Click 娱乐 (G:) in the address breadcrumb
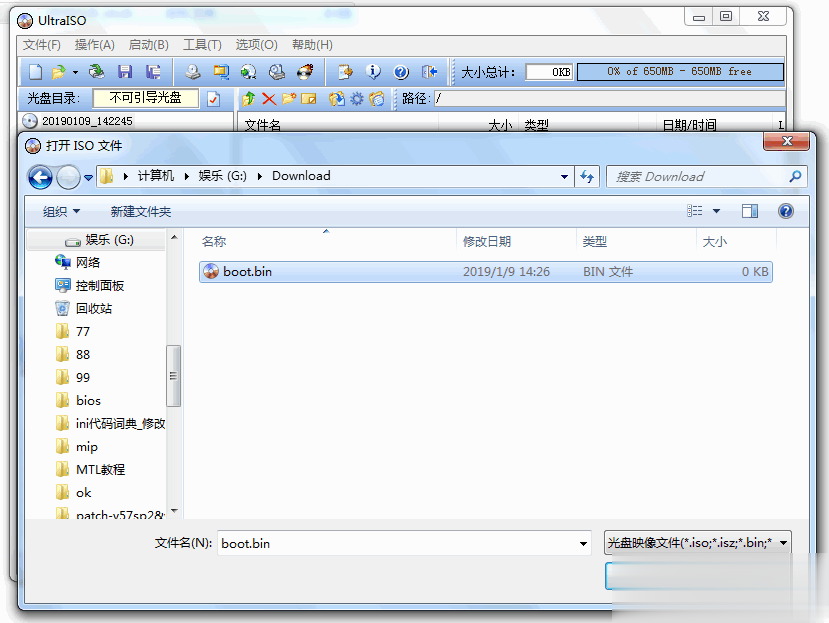This screenshot has height=623, width=829. tap(223, 176)
